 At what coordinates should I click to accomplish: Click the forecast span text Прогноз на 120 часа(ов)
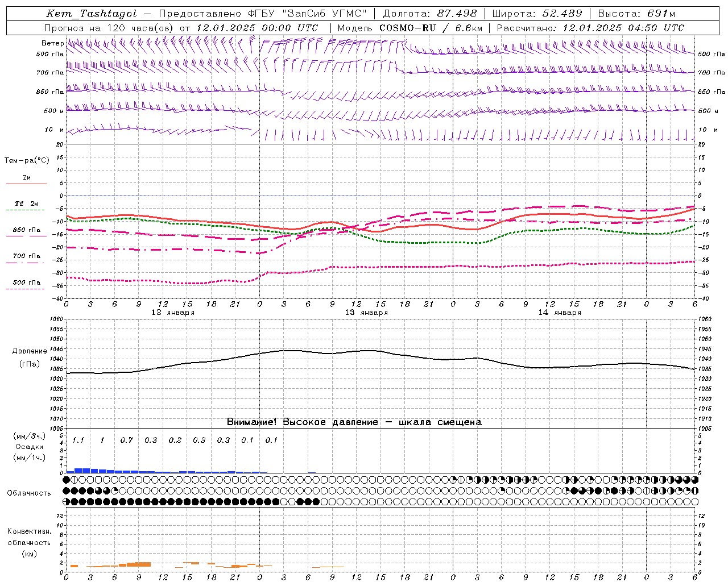tap(109, 28)
